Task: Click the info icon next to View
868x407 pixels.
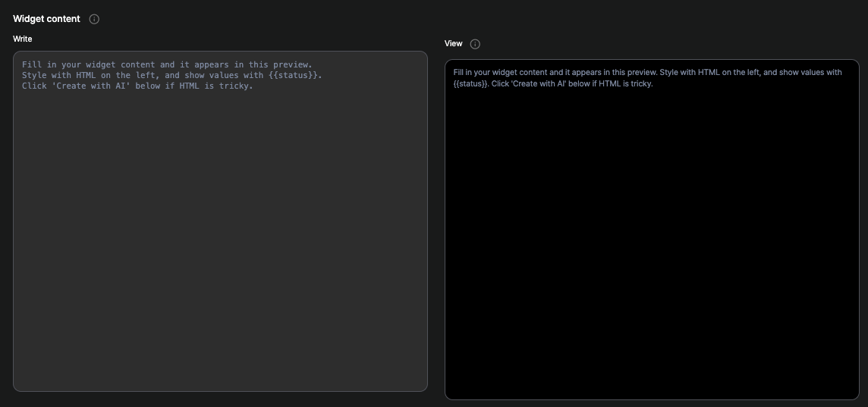Action: coord(475,44)
